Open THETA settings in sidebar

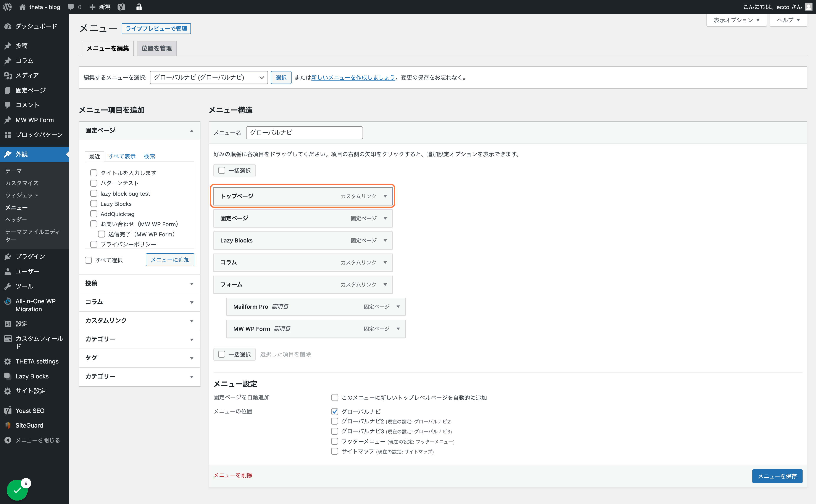[x=35, y=361]
